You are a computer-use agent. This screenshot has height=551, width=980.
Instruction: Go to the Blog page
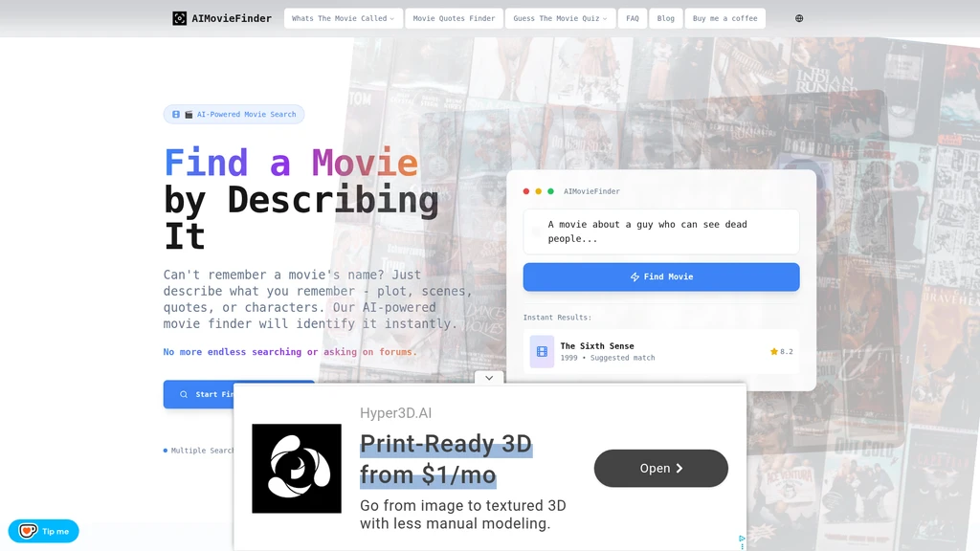point(666,18)
